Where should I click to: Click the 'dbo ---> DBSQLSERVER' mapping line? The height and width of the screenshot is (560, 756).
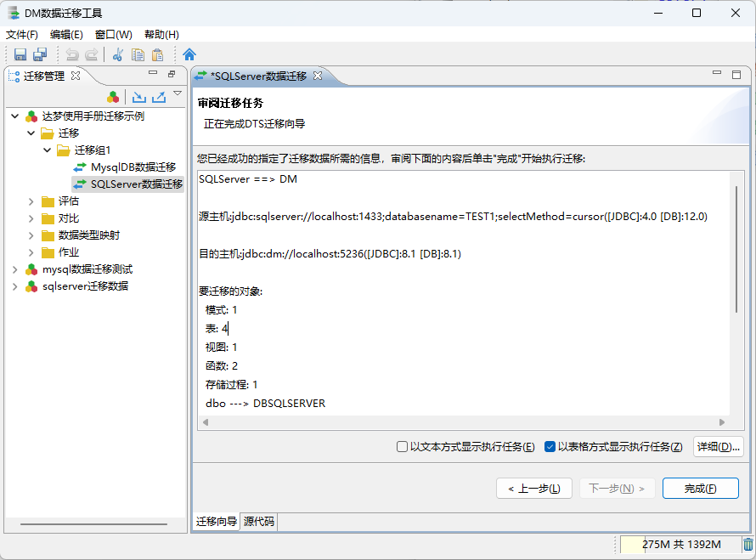(x=265, y=404)
